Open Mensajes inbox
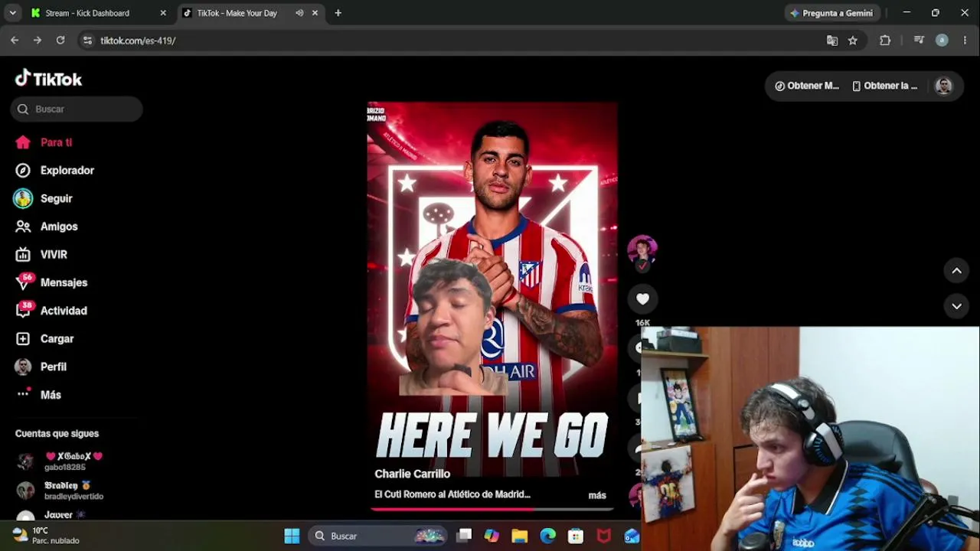The width and height of the screenshot is (980, 551). pyautogui.click(x=51, y=282)
